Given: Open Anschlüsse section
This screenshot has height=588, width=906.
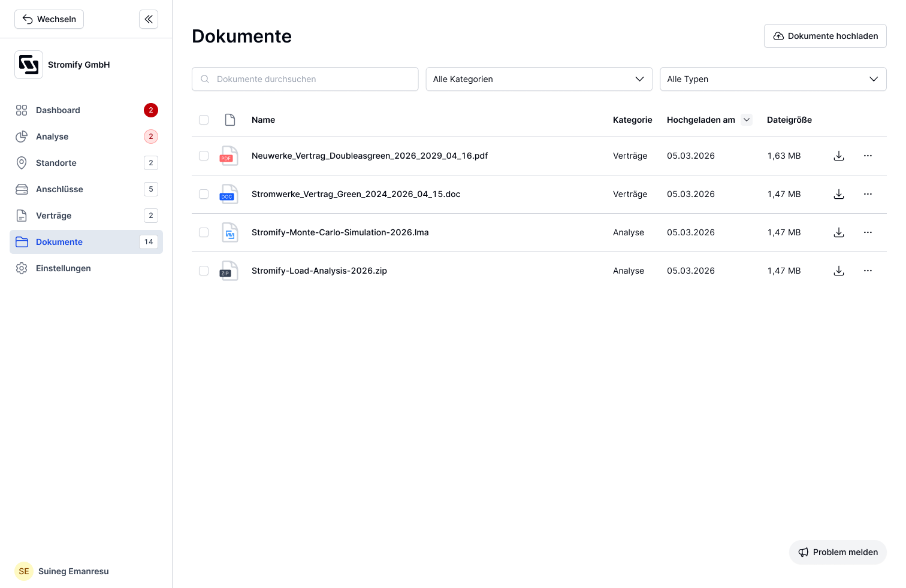Looking at the screenshot, I should pyautogui.click(x=86, y=189).
